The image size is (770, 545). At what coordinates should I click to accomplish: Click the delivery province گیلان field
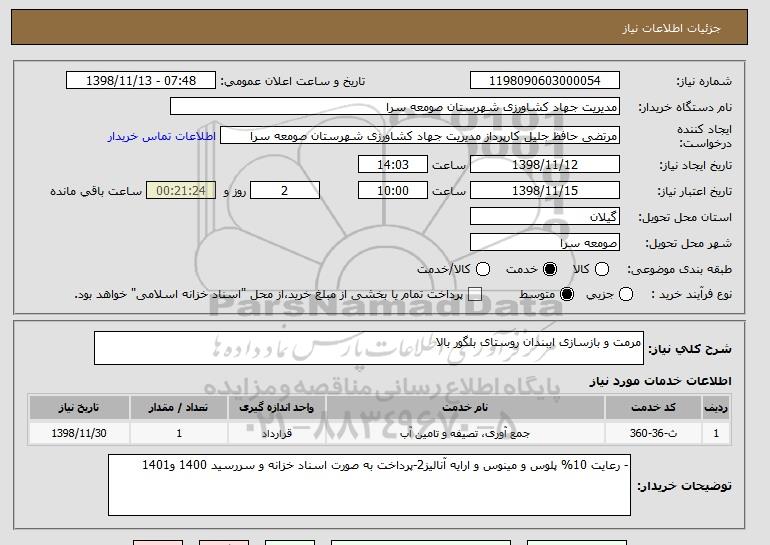(545, 217)
